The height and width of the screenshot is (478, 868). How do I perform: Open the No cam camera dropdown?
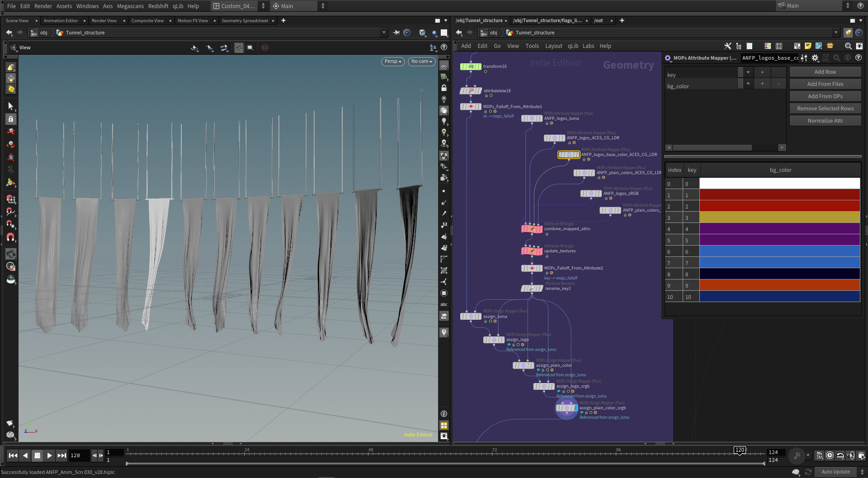tap(421, 62)
